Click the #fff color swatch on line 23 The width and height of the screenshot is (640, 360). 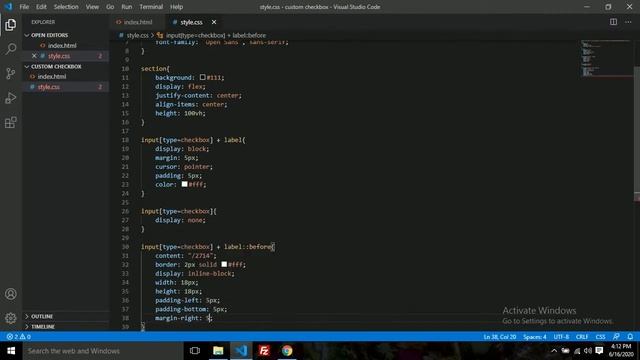point(184,184)
